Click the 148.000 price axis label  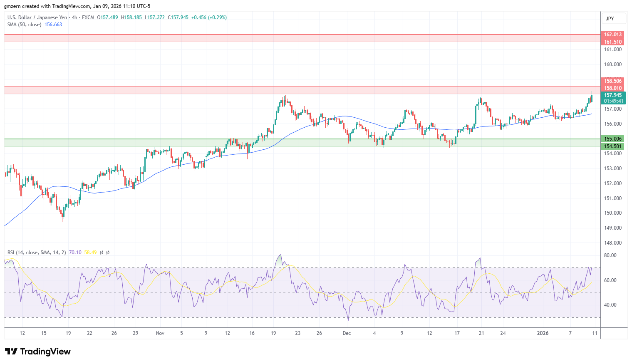[x=613, y=243]
